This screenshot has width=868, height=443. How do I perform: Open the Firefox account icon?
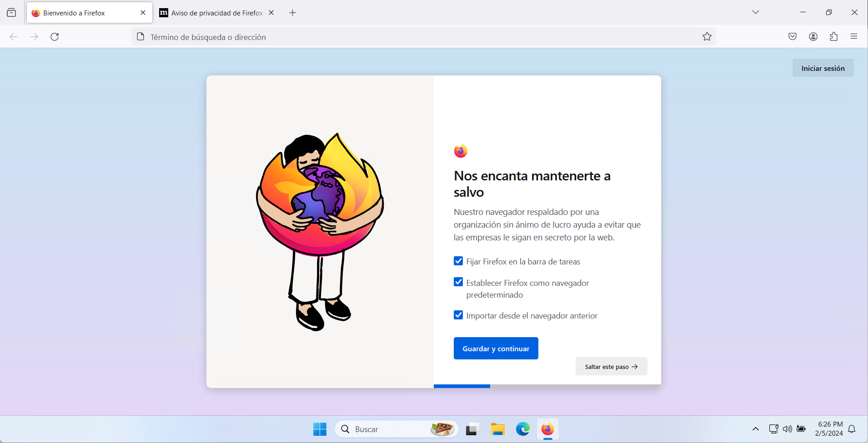pyautogui.click(x=813, y=37)
